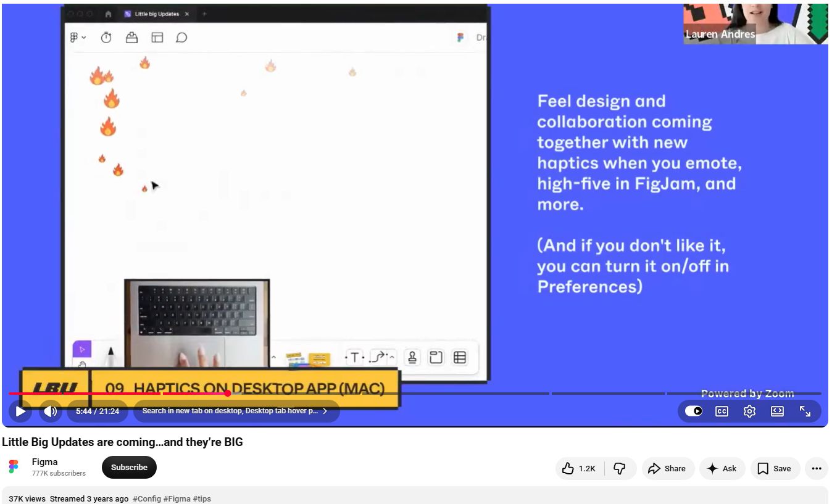Open the #tips hashtag
The width and height of the screenshot is (832, 504).
(202, 498)
